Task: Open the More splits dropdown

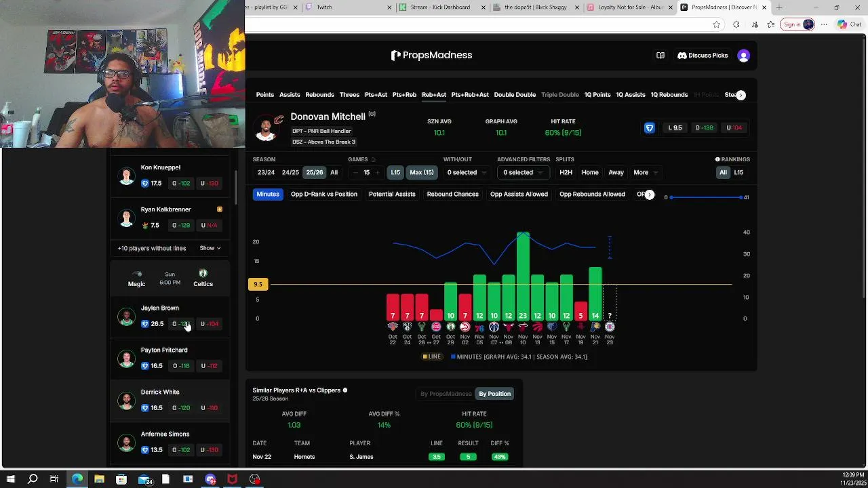Action: (x=646, y=173)
